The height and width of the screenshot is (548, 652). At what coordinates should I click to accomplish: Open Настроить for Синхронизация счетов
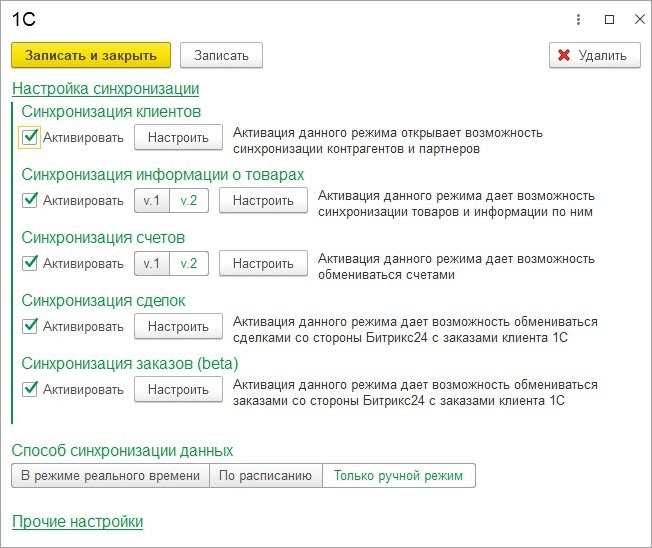point(263,263)
